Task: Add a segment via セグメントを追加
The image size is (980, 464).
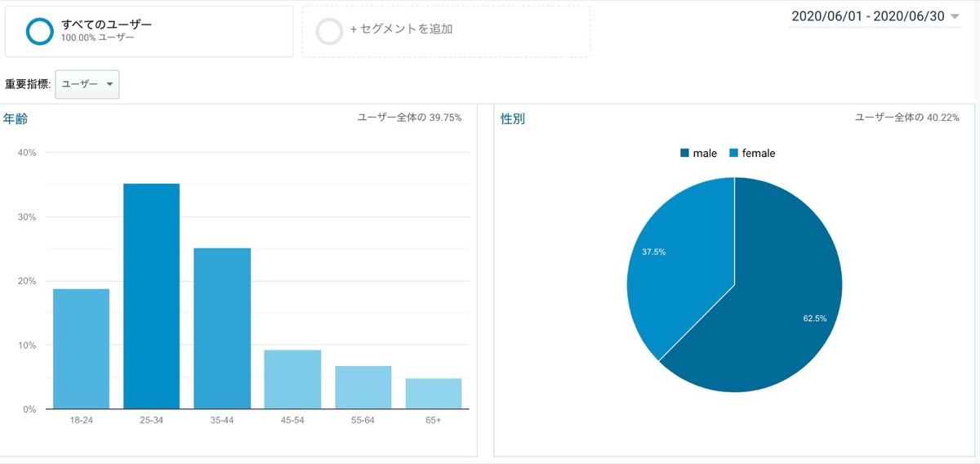Action: click(446, 32)
